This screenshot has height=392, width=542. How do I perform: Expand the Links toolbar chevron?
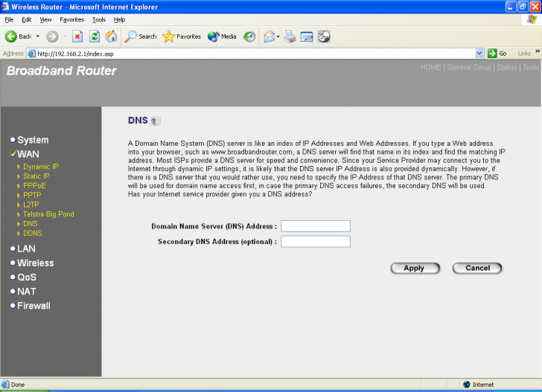click(x=538, y=51)
